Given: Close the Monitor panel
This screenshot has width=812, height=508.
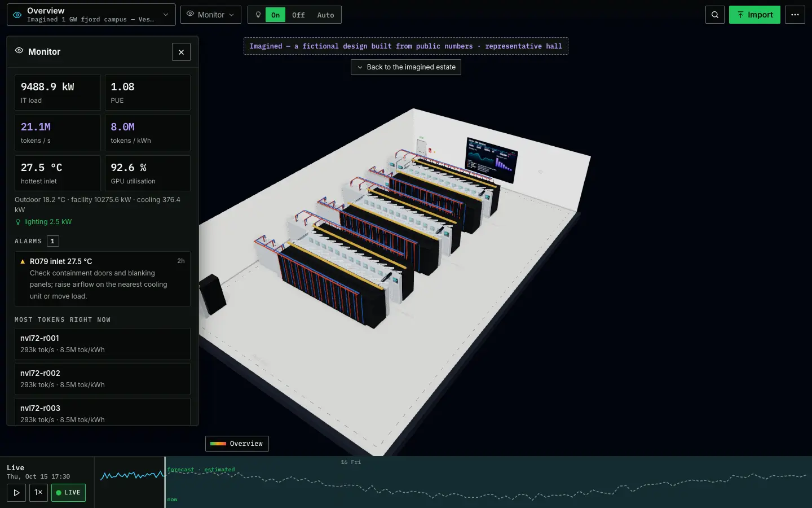Looking at the screenshot, I should point(181,52).
